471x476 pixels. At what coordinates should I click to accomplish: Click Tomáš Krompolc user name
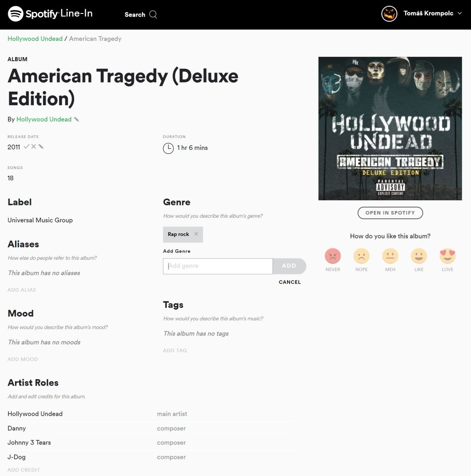click(x=428, y=13)
